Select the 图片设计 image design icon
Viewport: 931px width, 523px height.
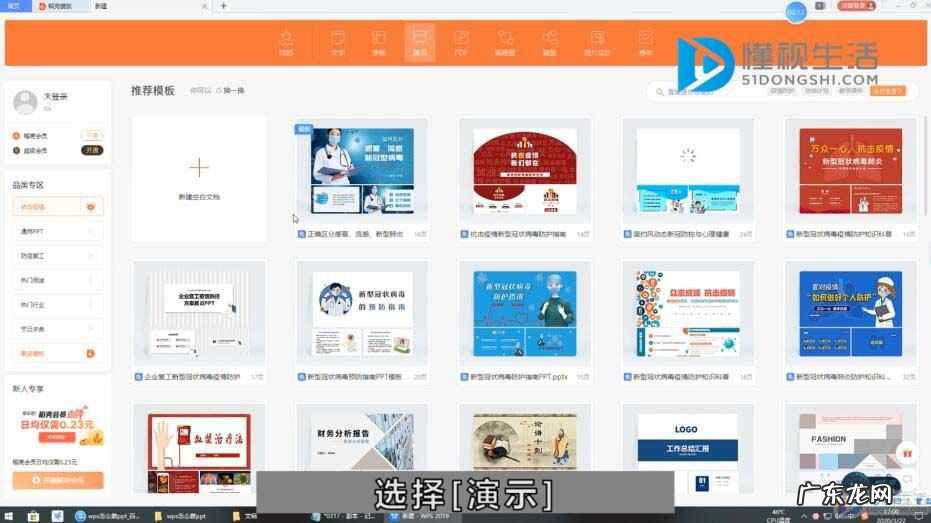597,43
